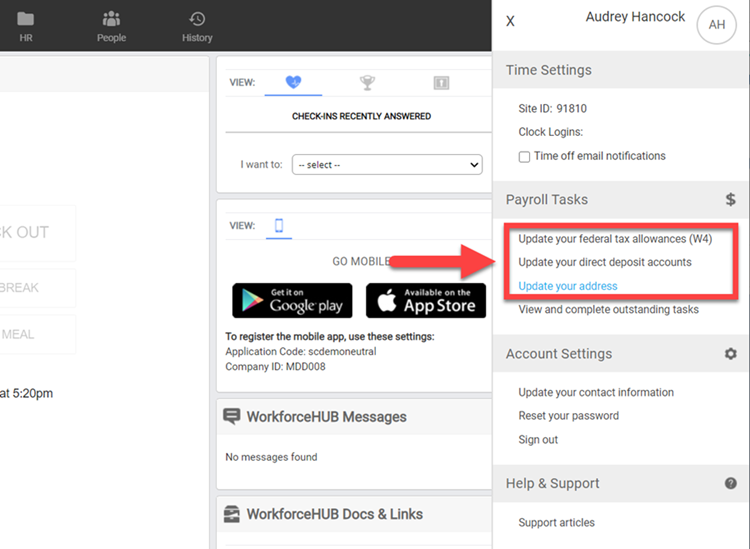Enable time off email notifications checkbox
Viewport: 750px width, 549px height.
coord(524,156)
